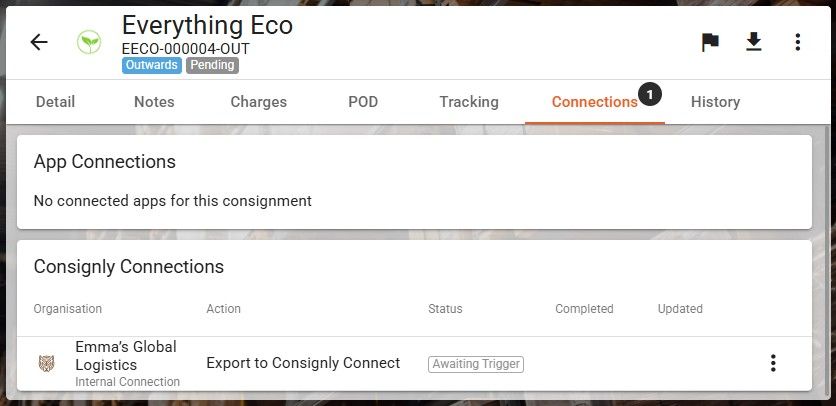Viewport: 836px width, 406px height.
Task: Click the Outwards status badge
Action: click(x=152, y=65)
